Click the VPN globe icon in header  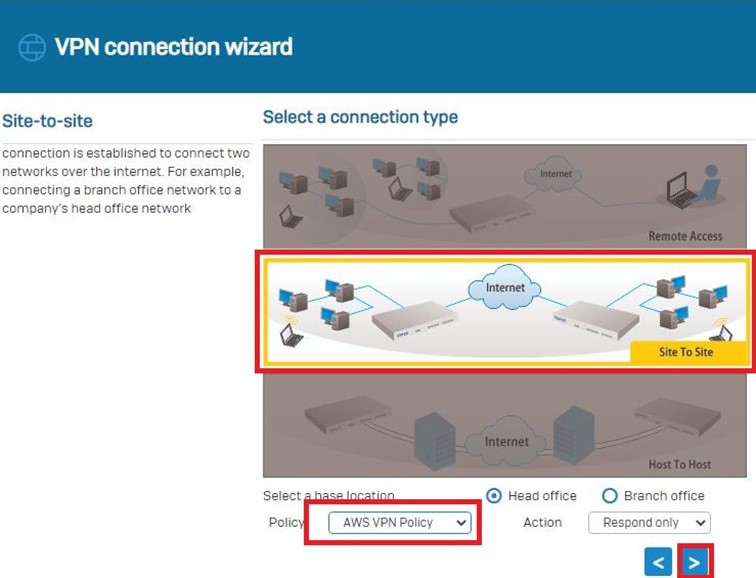(32, 47)
